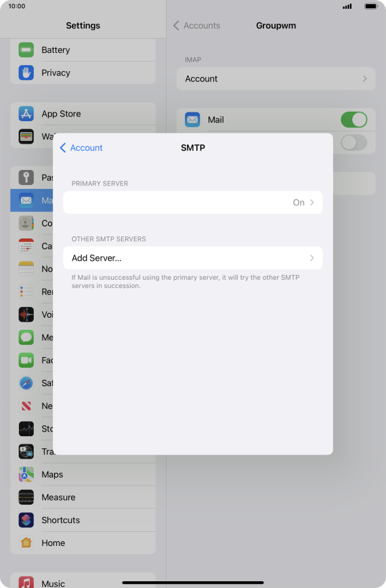386x588 pixels.
Task: Open Measure app settings icon
Action: pos(26,497)
